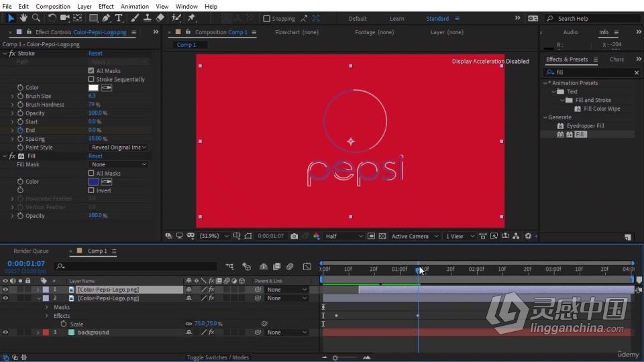644x362 pixels.
Task: Select the Puppet Pin tool
Action: [191, 18]
